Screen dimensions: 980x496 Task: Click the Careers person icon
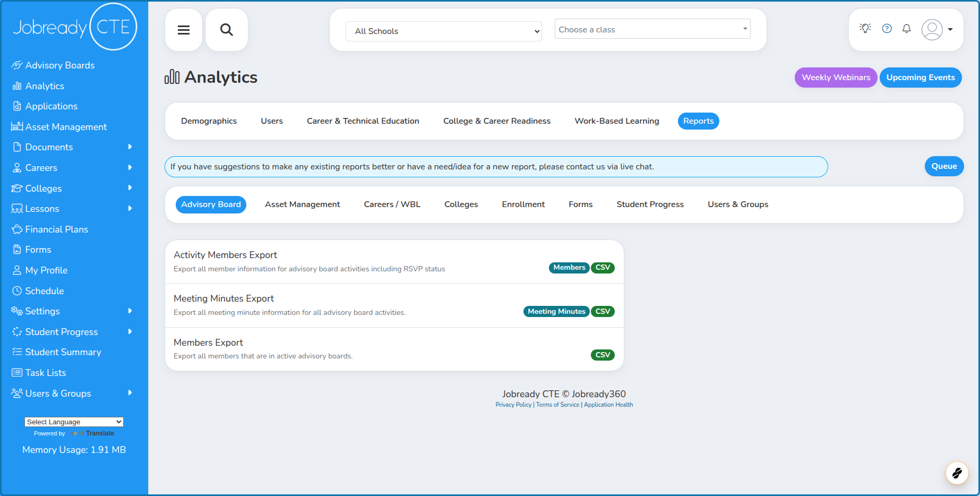pos(17,168)
